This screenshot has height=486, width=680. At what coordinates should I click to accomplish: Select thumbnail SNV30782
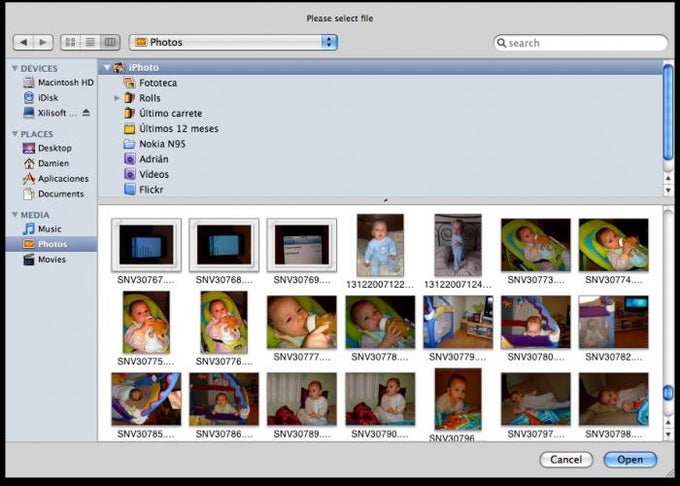(x=614, y=322)
